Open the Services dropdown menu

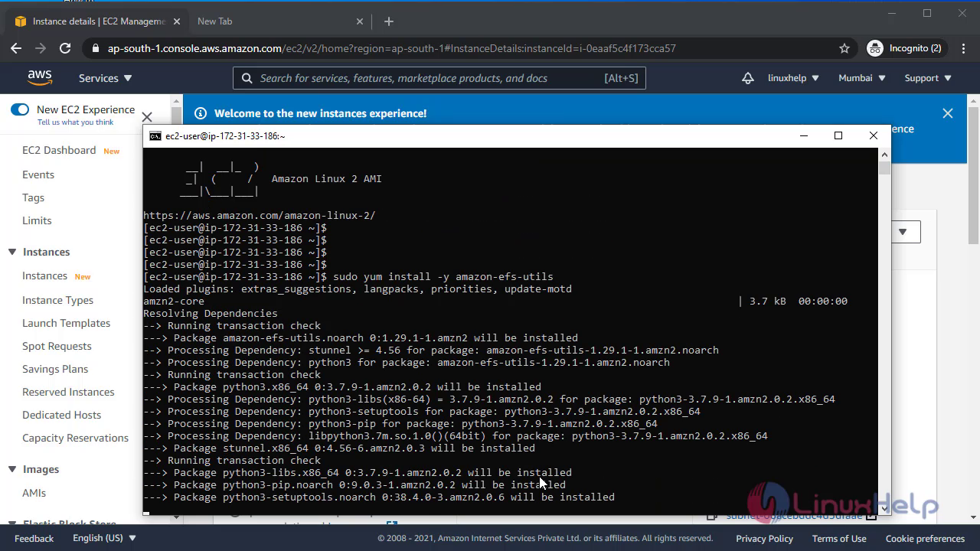click(x=106, y=78)
